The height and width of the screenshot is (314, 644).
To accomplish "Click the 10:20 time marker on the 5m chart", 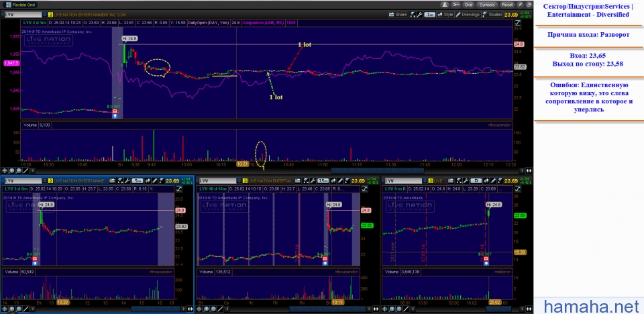I will [62, 302].
